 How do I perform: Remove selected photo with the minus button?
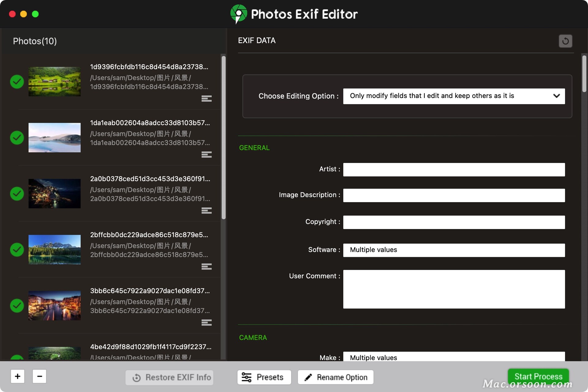point(40,376)
